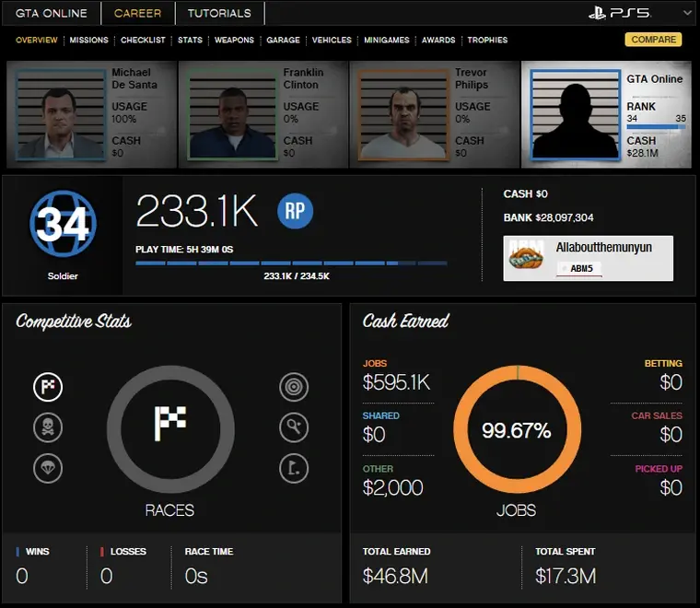Click the large 233.1K RP total
Viewport: 700px width, 608px height.
pos(197,211)
